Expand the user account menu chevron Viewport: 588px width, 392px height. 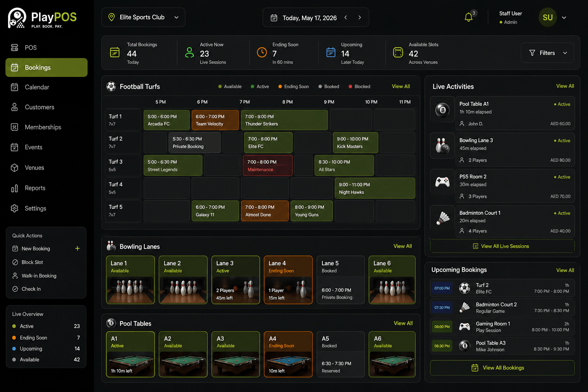564,18
